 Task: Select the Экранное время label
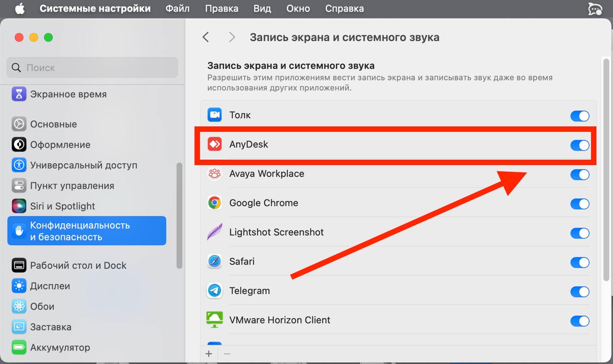[x=68, y=94]
